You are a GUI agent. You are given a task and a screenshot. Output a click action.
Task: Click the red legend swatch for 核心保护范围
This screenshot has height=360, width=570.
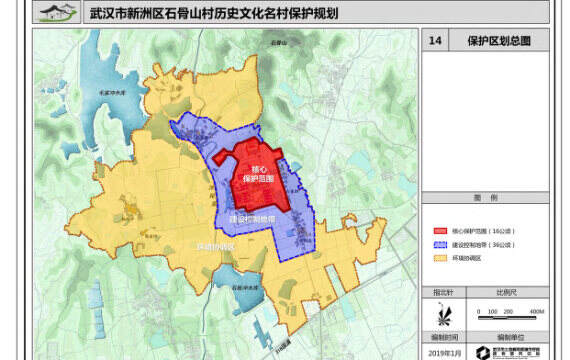tap(440, 231)
